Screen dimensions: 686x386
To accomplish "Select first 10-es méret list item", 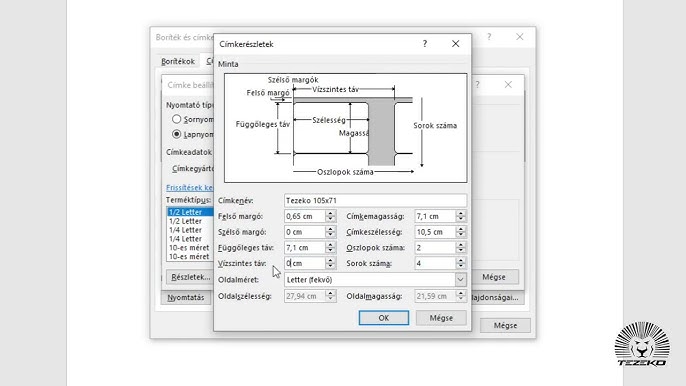I will click(190, 248).
